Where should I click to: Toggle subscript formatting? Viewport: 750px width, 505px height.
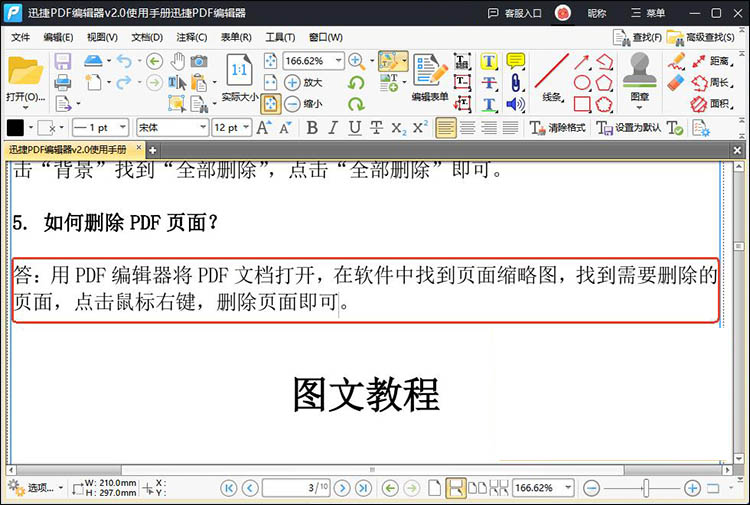(398, 128)
